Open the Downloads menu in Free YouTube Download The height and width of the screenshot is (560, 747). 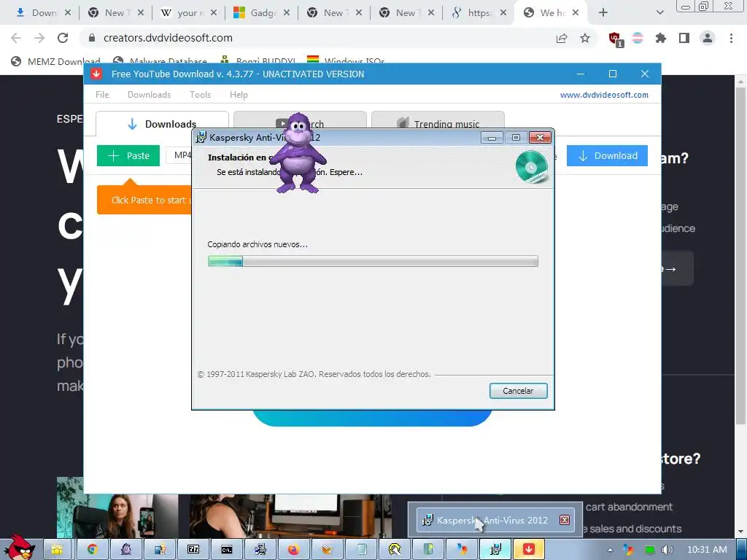pyautogui.click(x=149, y=95)
